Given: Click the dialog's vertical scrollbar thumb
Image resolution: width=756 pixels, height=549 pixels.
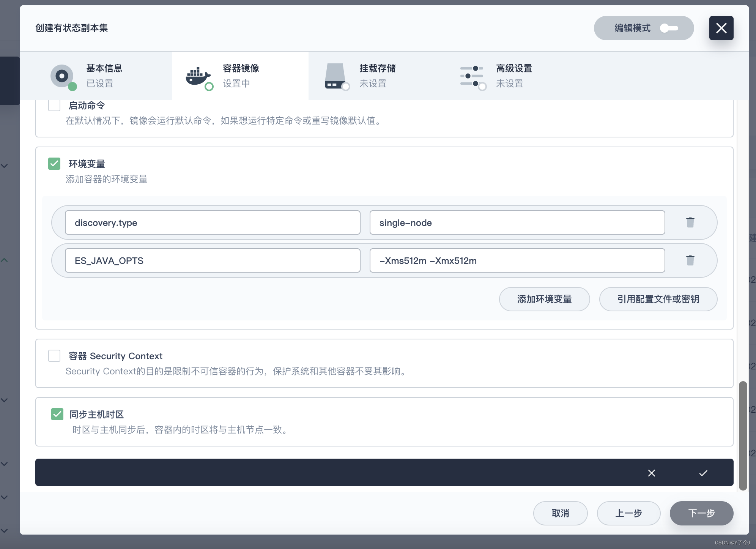Looking at the screenshot, I should pos(743,435).
